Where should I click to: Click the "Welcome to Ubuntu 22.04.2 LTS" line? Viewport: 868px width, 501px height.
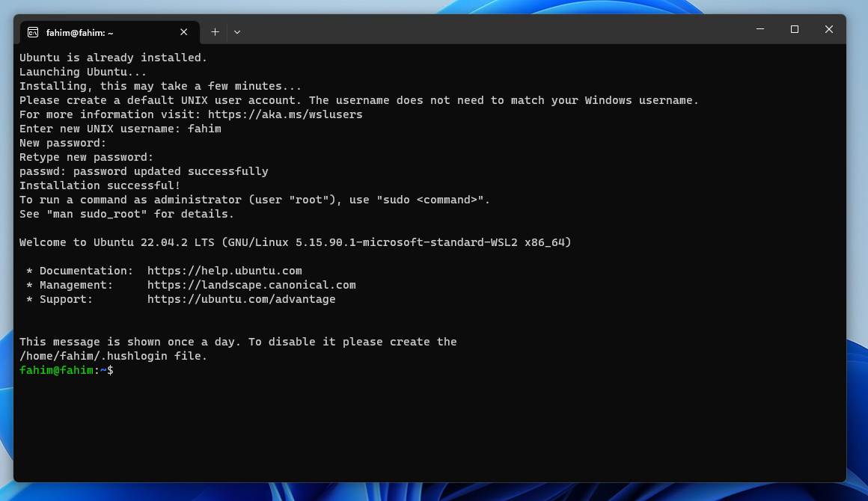click(295, 242)
